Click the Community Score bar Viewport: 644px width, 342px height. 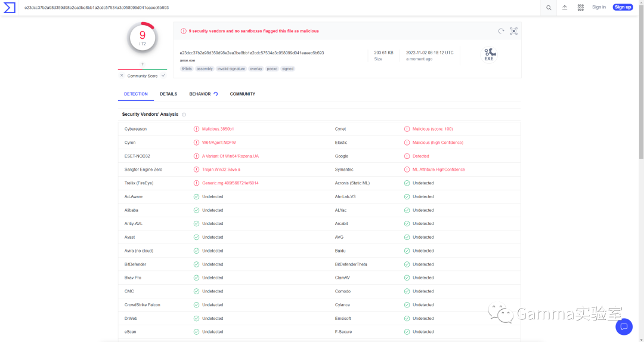[143, 69]
